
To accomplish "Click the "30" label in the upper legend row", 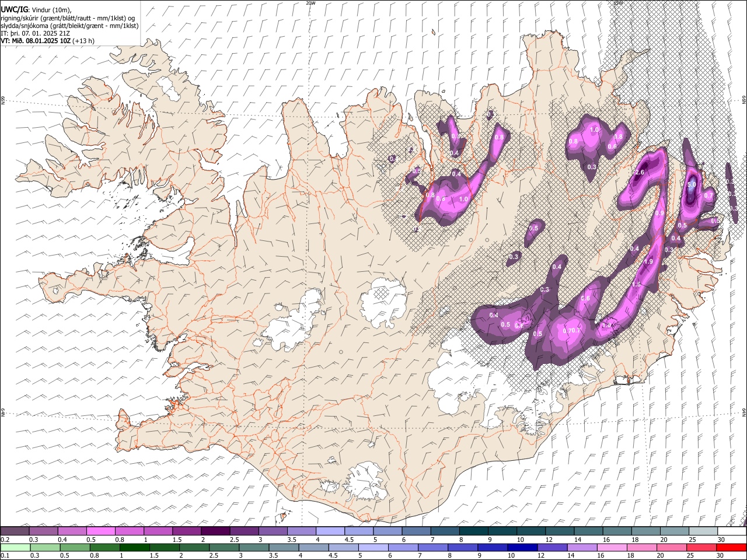I will (721, 540).
